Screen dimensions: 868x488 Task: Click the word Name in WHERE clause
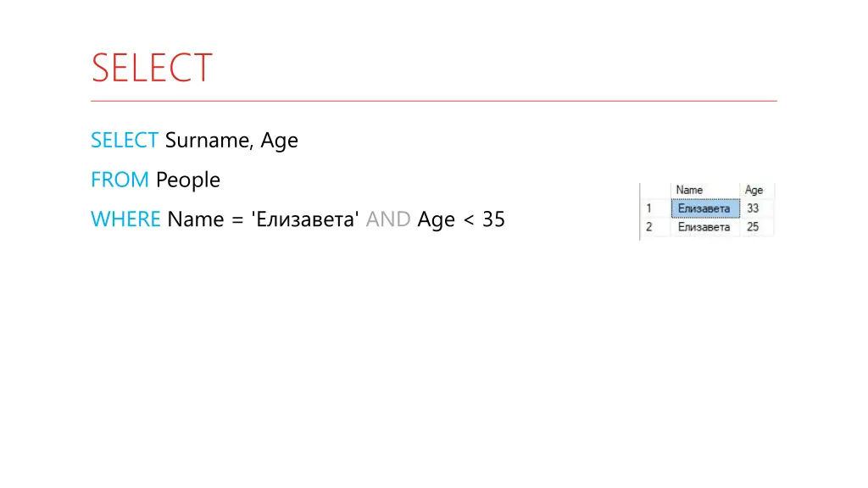pyautogui.click(x=196, y=219)
